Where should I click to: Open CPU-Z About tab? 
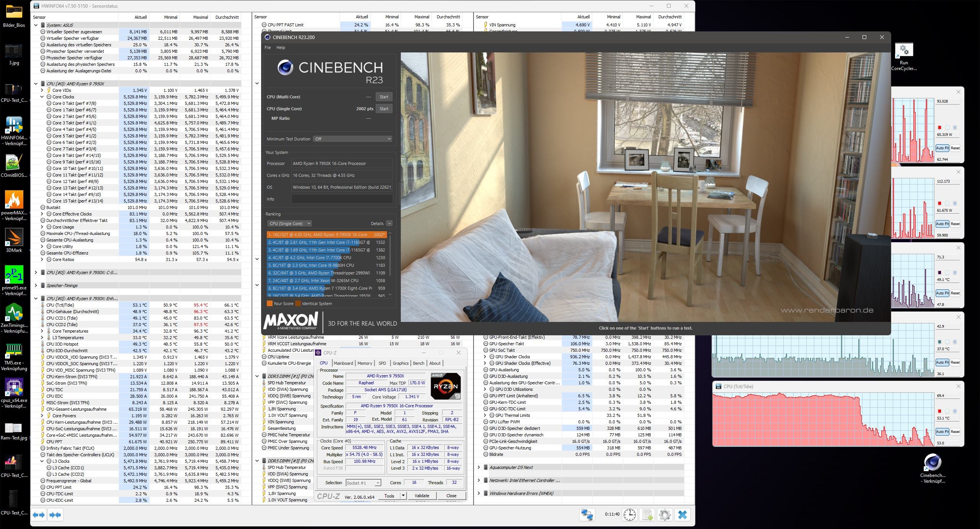(x=434, y=363)
